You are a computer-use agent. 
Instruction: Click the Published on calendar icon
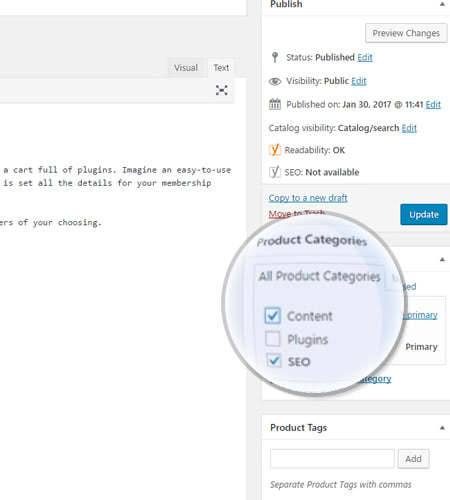275,104
